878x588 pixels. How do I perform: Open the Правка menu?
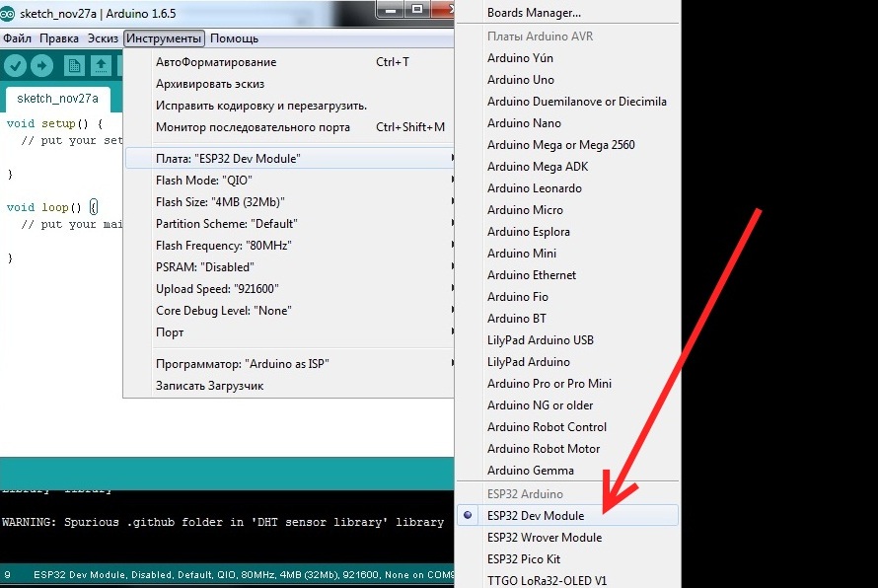(59, 38)
